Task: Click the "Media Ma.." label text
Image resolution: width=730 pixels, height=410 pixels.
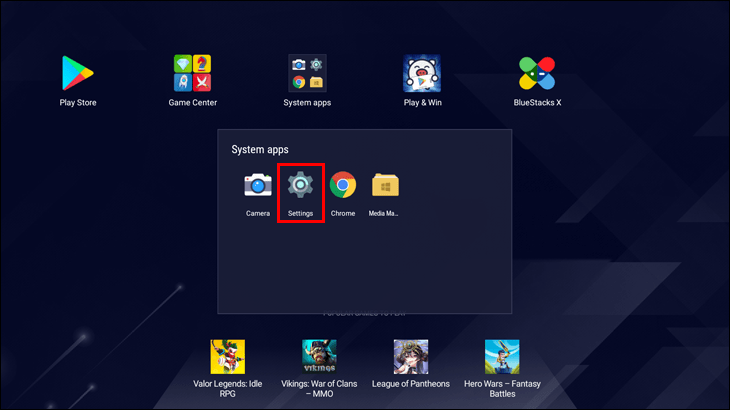Action: [x=384, y=213]
